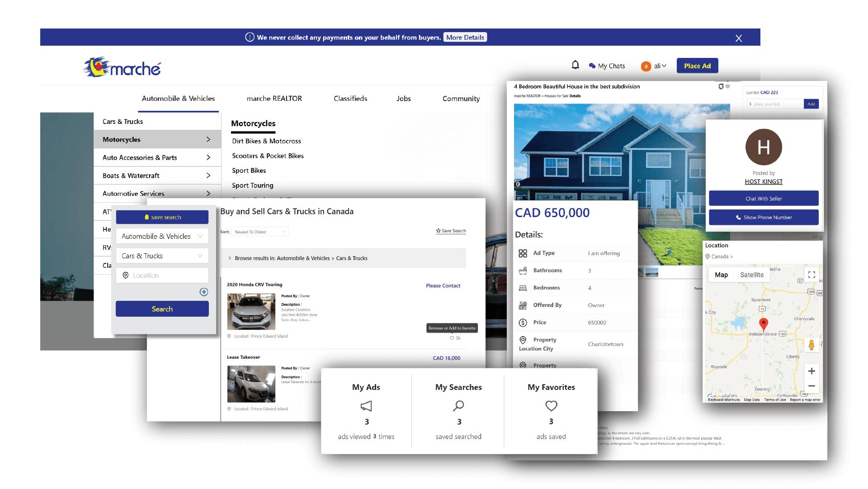Switch map to Satellite view
868x489 pixels.
pyautogui.click(x=751, y=275)
